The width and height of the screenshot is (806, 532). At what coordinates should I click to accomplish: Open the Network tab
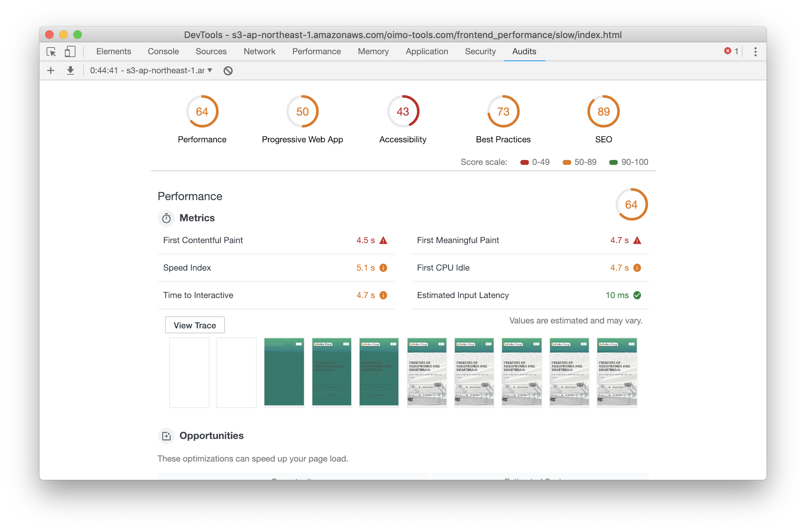[x=259, y=51]
